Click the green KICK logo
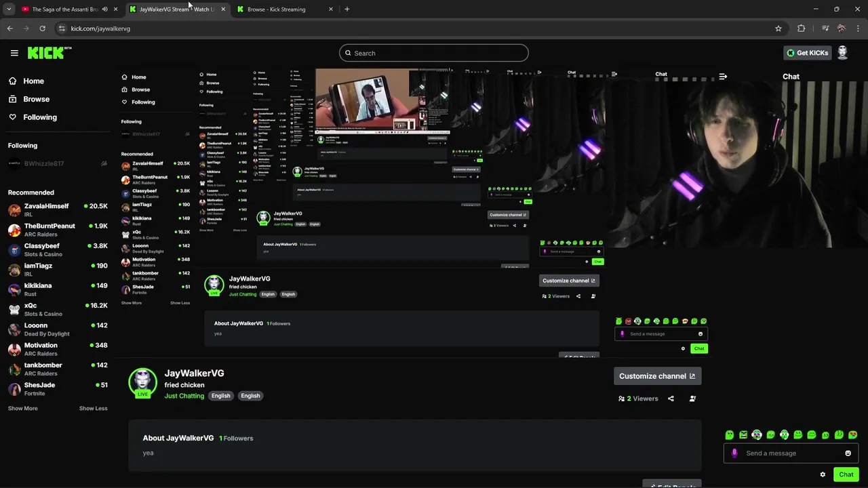Viewport: 868px width, 488px height. [49, 53]
